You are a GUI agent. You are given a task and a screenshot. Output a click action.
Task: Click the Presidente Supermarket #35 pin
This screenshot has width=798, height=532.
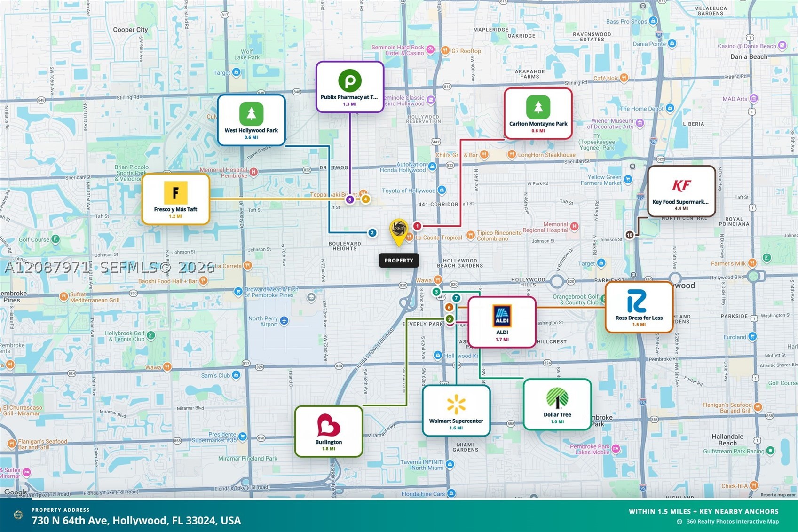pyautogui.click(x=242, y=437)
